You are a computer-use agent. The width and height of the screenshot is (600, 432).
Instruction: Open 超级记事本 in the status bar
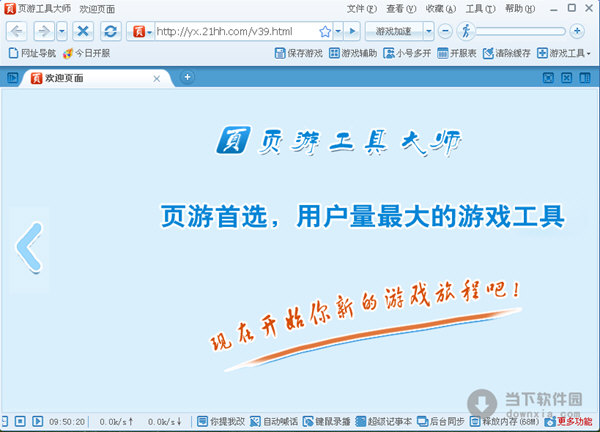pyautogui.click(x=384, y=422)
